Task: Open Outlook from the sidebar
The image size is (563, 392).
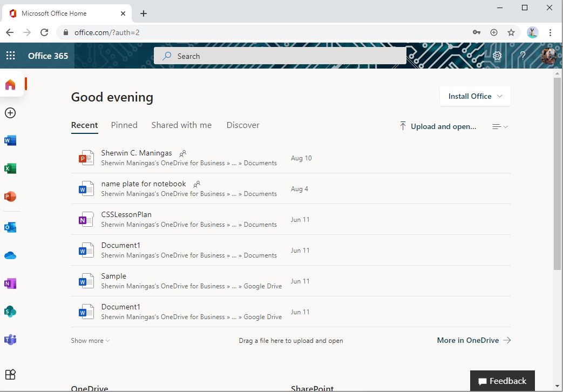Action: click(x=10, y=227)
